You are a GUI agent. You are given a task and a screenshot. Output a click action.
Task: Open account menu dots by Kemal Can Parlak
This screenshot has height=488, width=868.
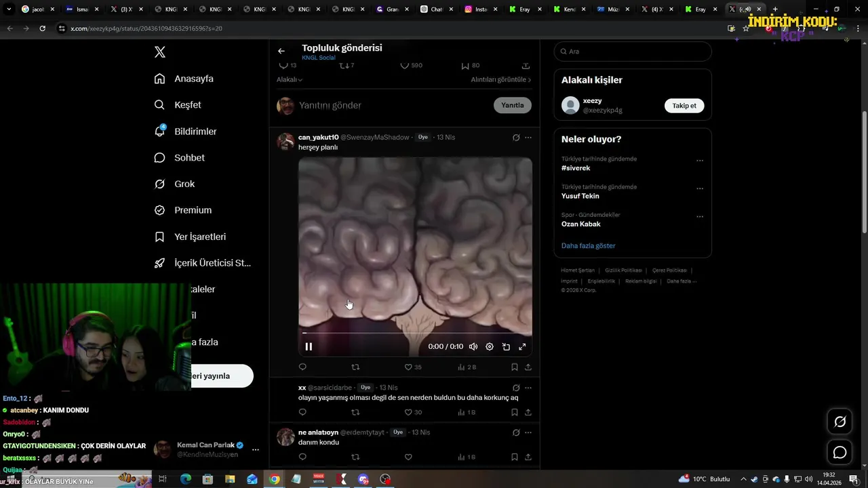256,449
